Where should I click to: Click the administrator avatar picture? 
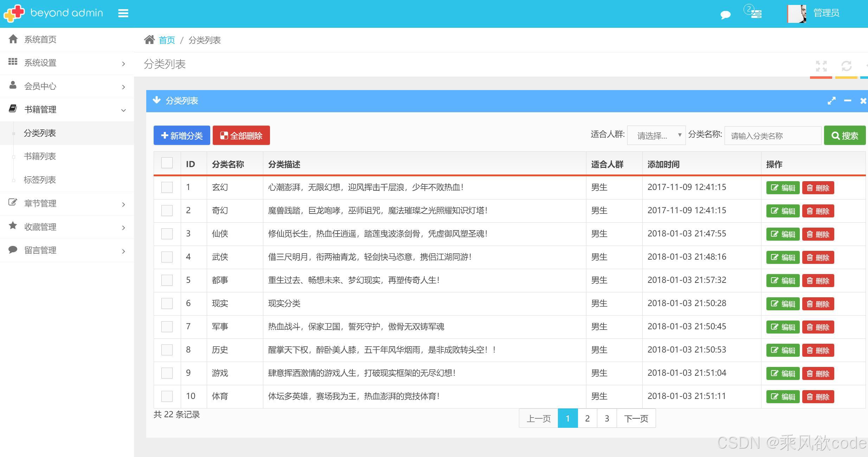[x=797, y=14]
